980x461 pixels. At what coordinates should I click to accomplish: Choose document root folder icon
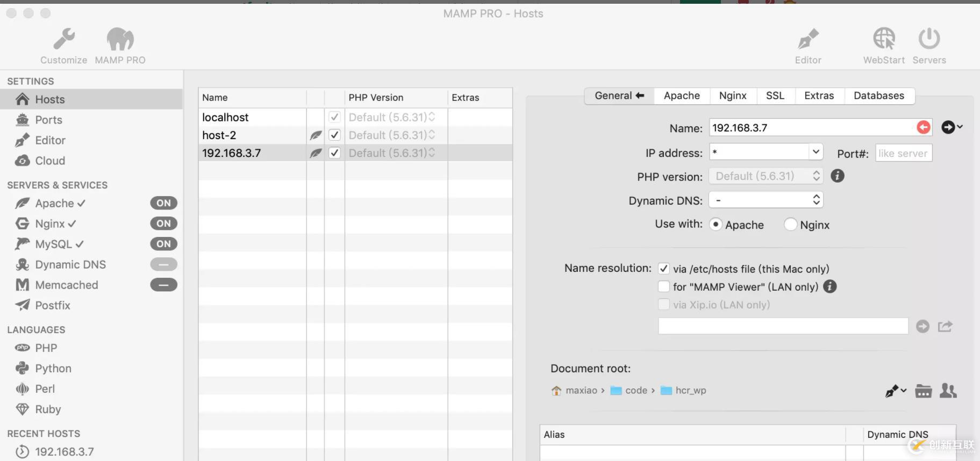tap(923, 391)
